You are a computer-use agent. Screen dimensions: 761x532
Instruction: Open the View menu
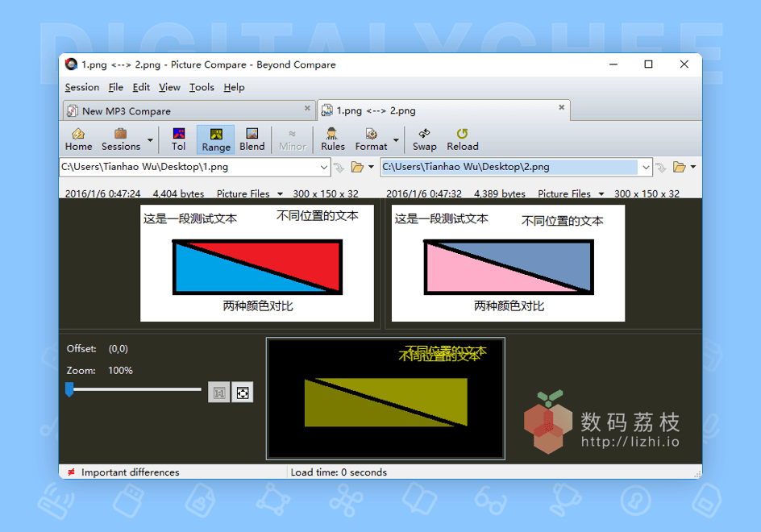click(169, 87)
